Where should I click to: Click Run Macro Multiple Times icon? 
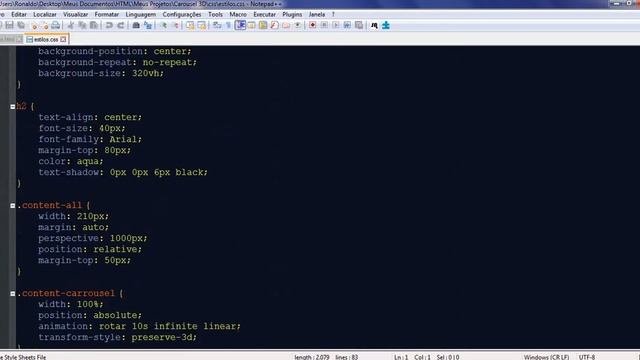(x=347, y=25)
